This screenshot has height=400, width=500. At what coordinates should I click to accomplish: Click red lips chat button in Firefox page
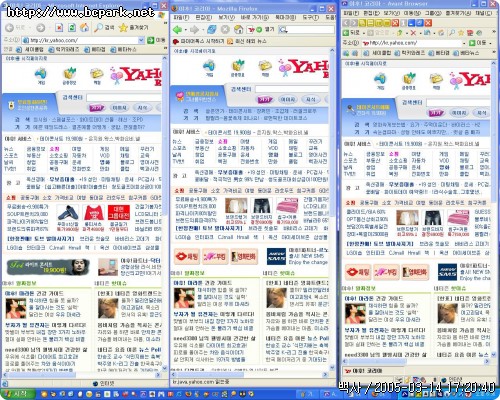(x=187, y=256)
